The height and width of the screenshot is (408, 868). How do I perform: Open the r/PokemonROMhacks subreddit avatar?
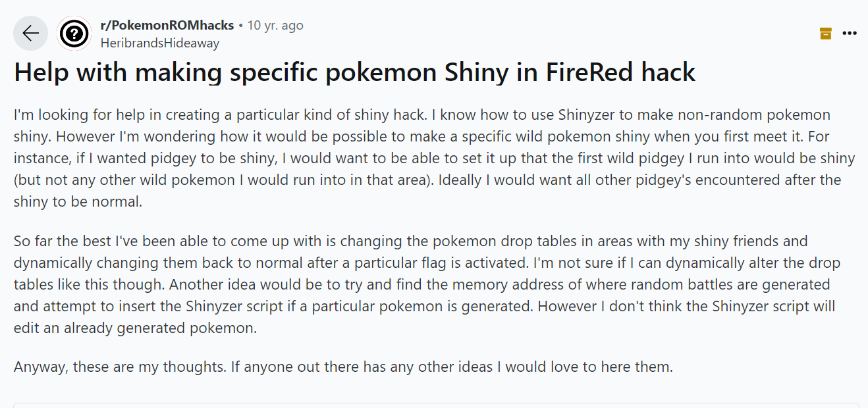coord(74,34)
